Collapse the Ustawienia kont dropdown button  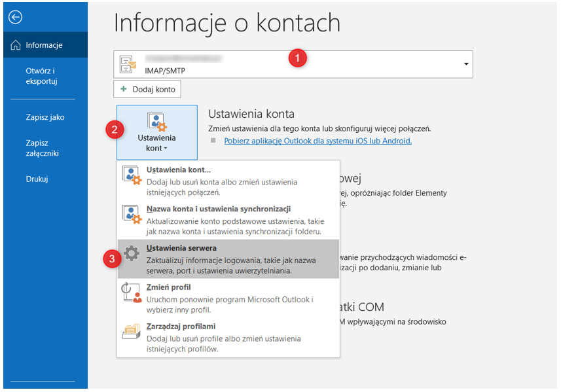tap(157, 133)
